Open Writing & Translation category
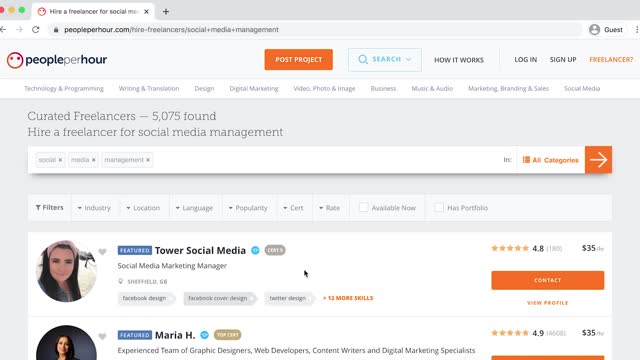 149,89
